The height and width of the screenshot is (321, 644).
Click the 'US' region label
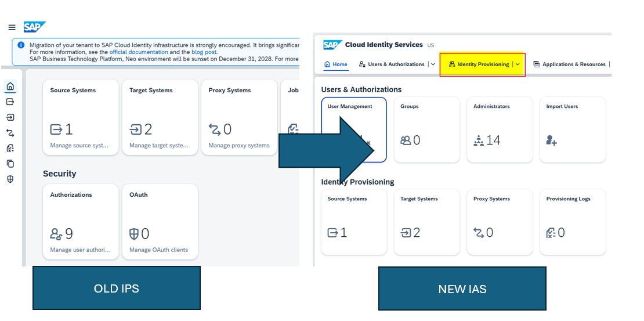pos(430,45)
